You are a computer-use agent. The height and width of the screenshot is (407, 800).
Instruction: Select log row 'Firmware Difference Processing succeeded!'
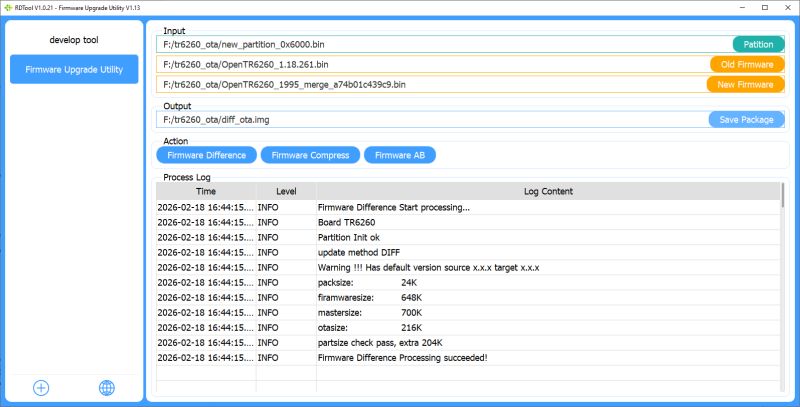tap(468, 358)
